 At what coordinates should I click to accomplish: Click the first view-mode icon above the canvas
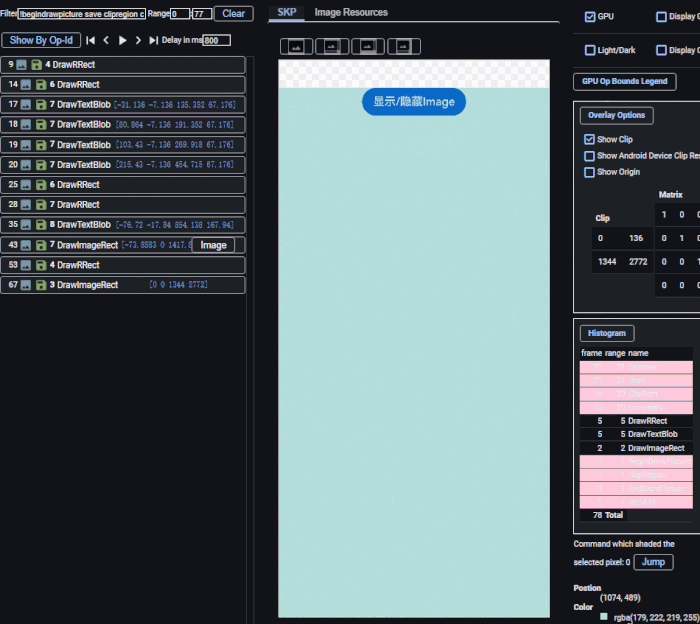coord(296,46)
